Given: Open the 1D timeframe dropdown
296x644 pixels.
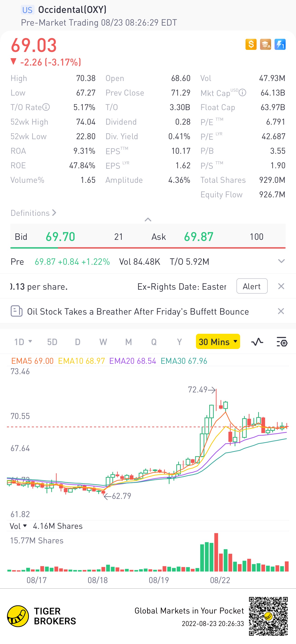Looking at the screenshot, I should click(x=23, y=341).
